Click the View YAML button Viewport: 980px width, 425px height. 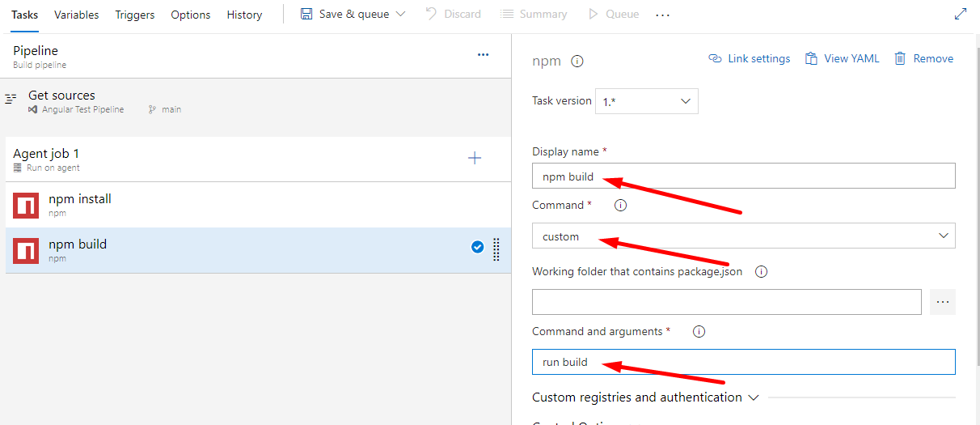click(842, 58)
